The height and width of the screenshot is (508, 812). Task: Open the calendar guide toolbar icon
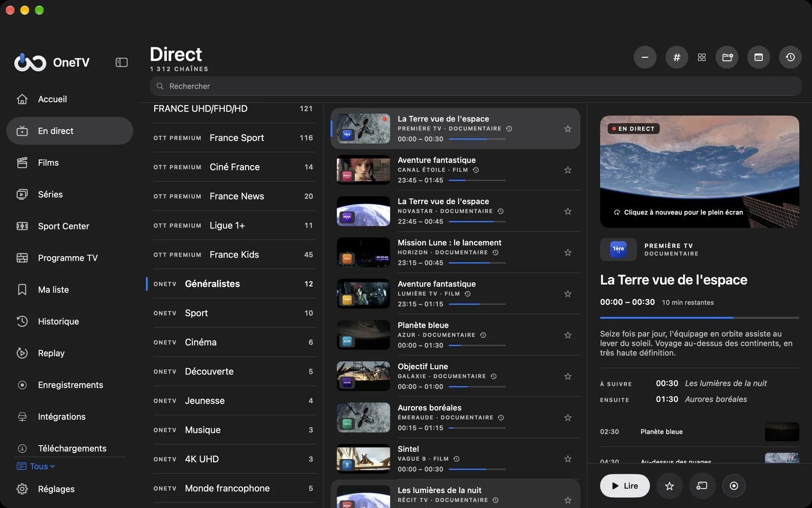click(x=759, y=57)
